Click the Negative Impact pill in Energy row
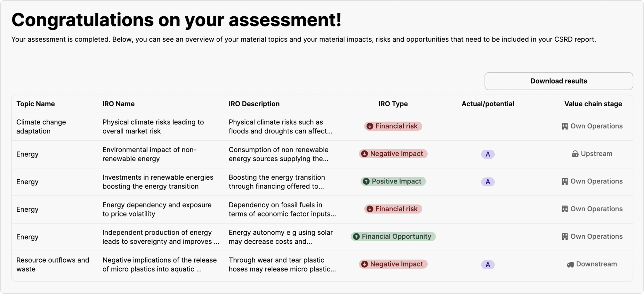 393,154
